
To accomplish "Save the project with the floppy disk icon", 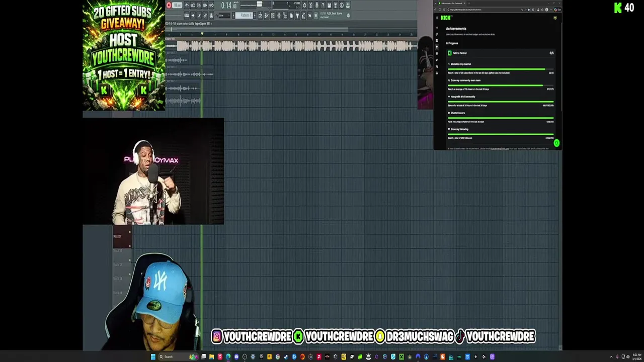I will (x=329, y=6).
